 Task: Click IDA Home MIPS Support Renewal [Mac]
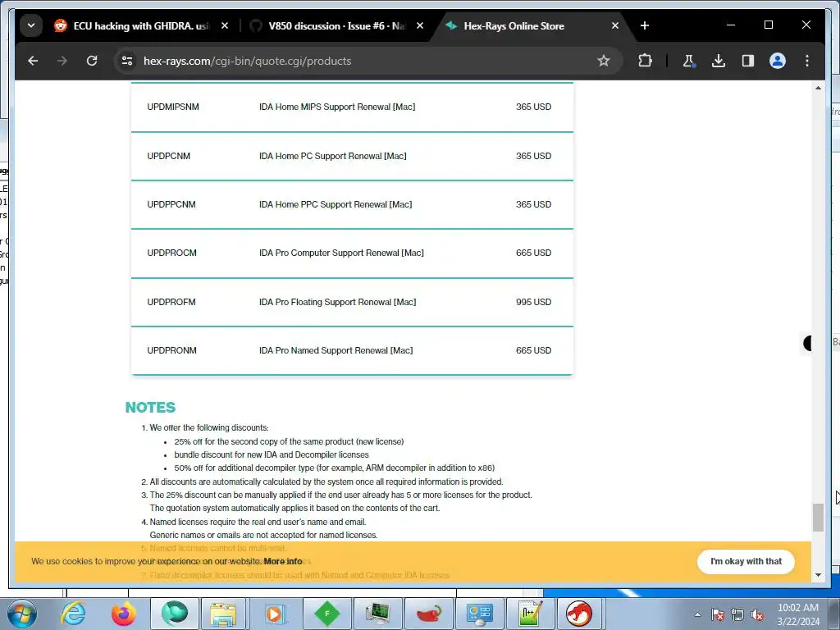coord(337,107)
